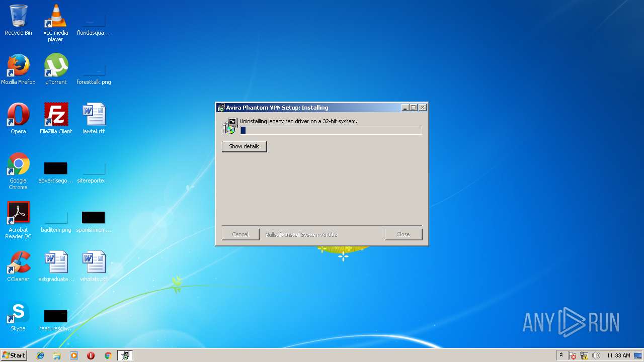Click Show details in the installer

coord(244,146)
